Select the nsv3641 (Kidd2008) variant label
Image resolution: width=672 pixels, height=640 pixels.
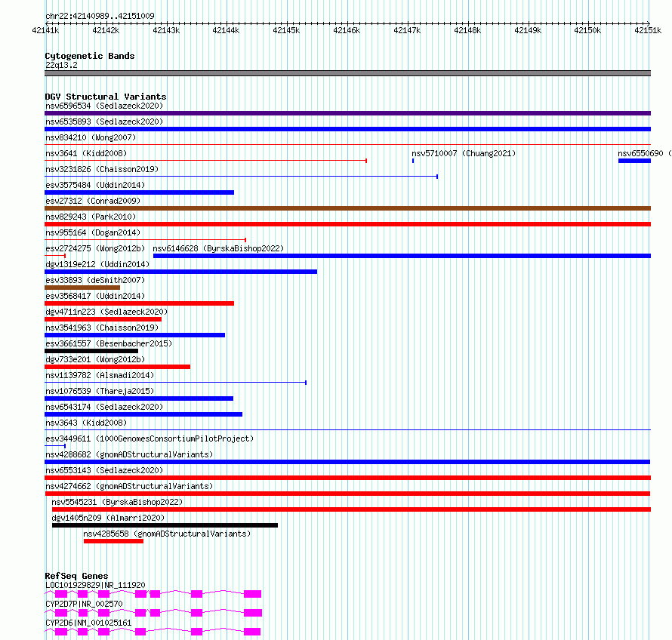point(86,153)
